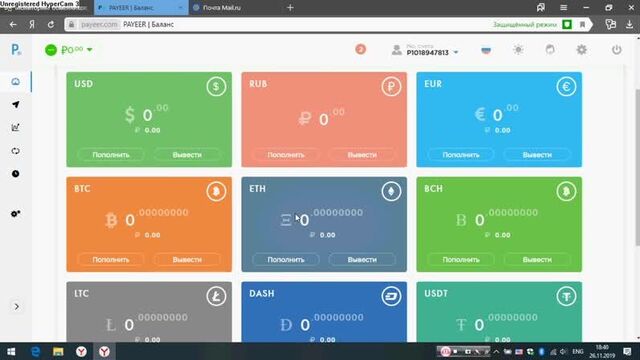Open the transfer paper-plane sidebar icon
Image resolution: width=640 pixels, height=360 pixels.
pyautogui.click(x=16, y=104)
